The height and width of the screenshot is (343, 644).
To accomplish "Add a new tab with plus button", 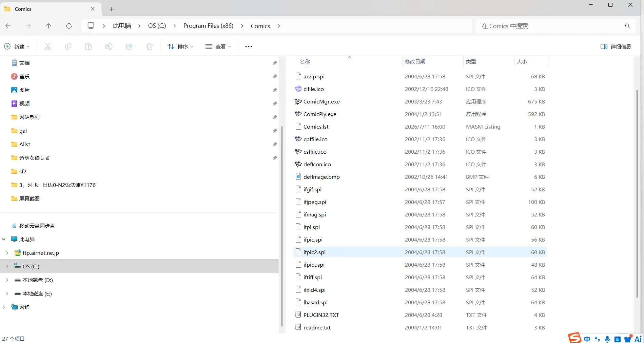I will pos(112,9).
